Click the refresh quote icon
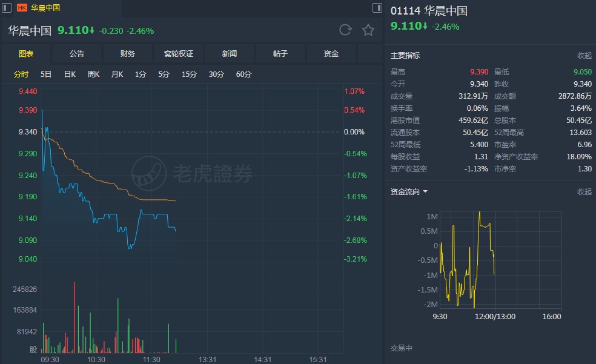 coord(345,30)
